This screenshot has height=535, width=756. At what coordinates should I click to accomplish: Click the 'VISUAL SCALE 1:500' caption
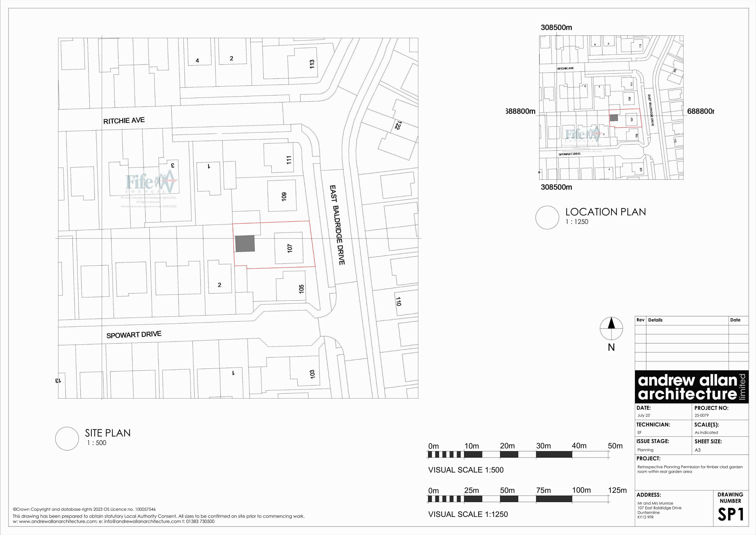tap(466, 470)
